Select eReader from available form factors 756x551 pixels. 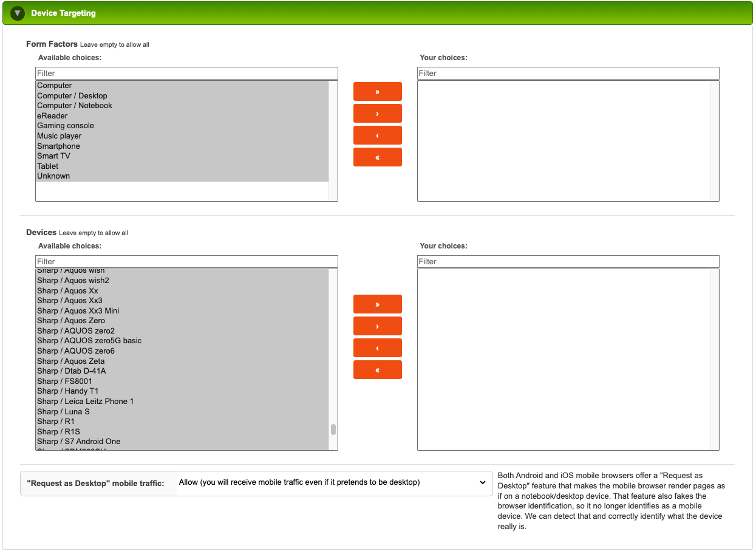tap(53, 115)
